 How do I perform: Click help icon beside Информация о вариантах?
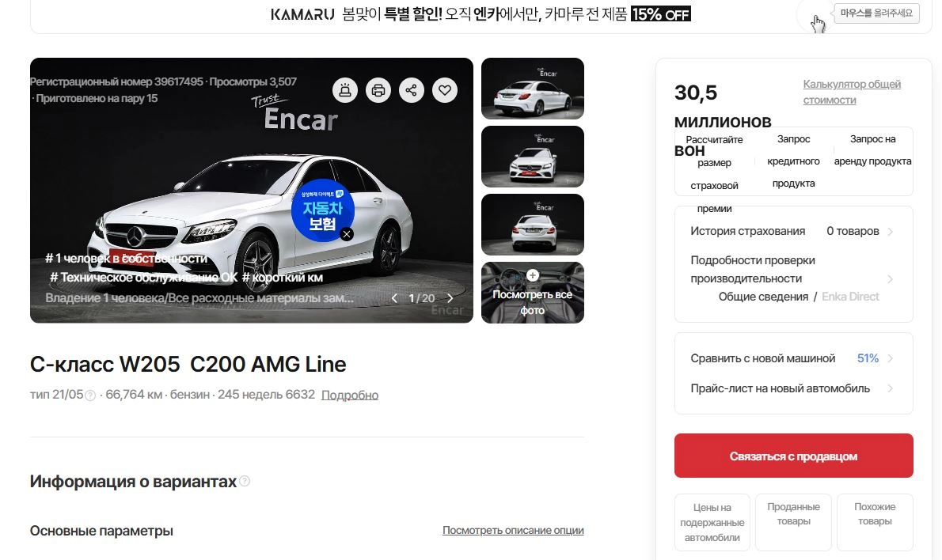tap(245, 481)
